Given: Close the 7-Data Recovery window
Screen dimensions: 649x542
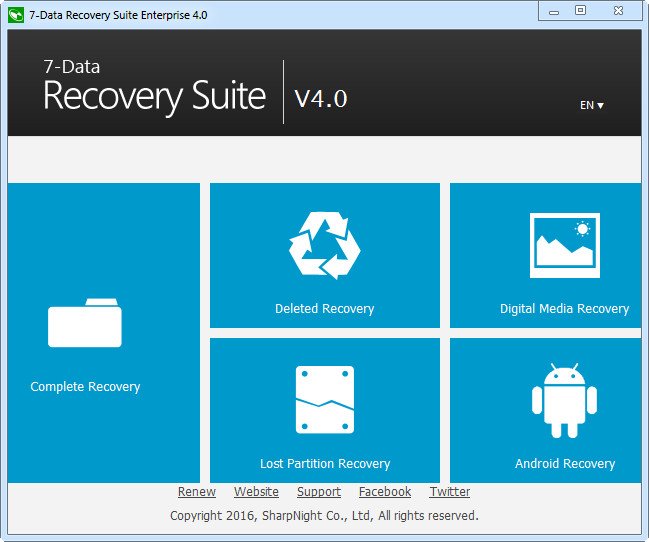Looking at the screenshot, I should point(618,10).
